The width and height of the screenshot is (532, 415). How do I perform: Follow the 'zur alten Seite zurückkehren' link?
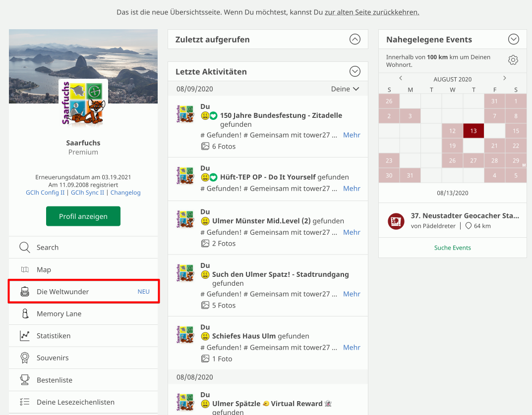pos(372,12)
